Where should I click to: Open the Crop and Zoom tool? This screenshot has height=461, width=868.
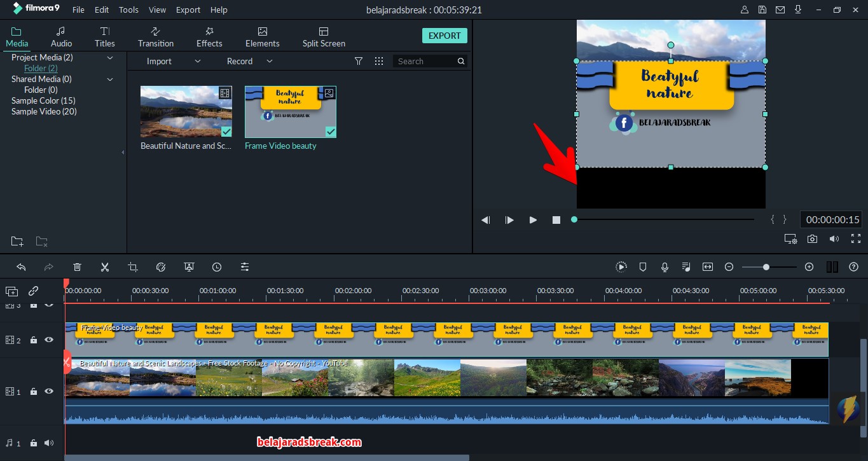pos(133,267)
